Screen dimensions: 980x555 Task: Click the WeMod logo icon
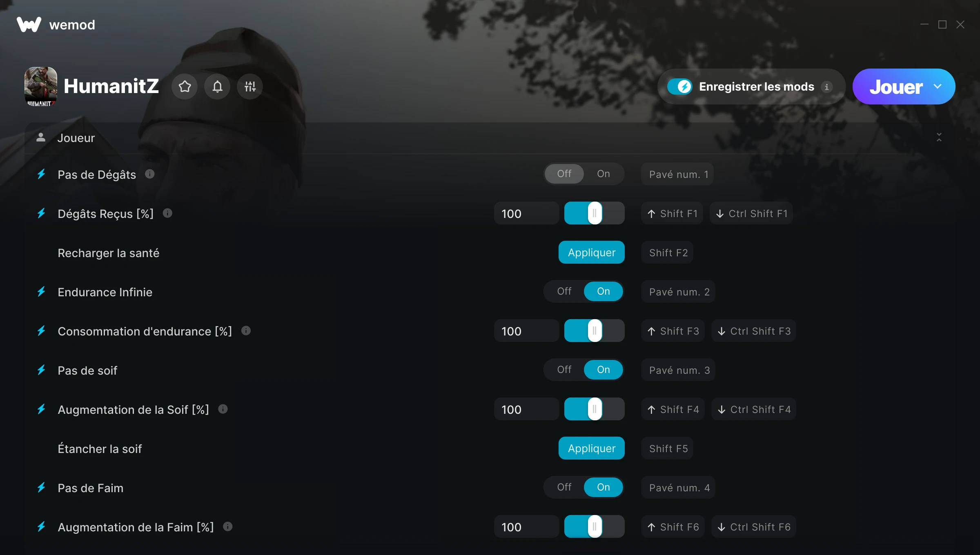coord(29,24)
